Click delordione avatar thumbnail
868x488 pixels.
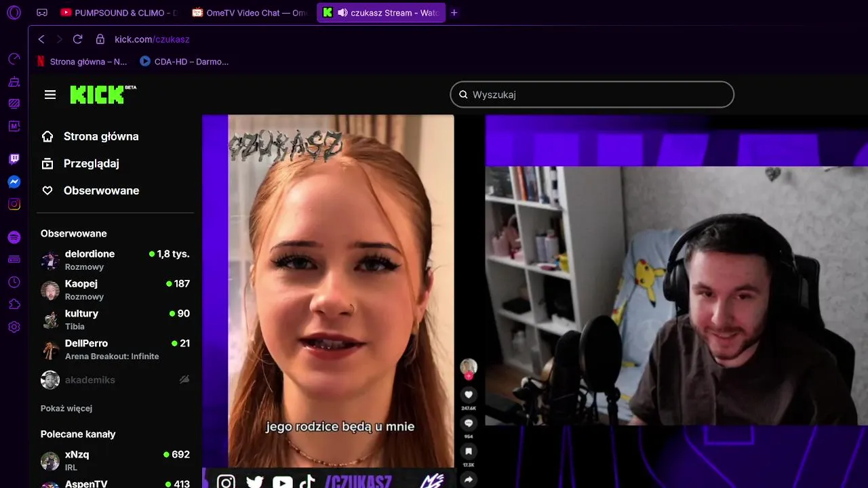pyautogui.click(x=50, y=260)
